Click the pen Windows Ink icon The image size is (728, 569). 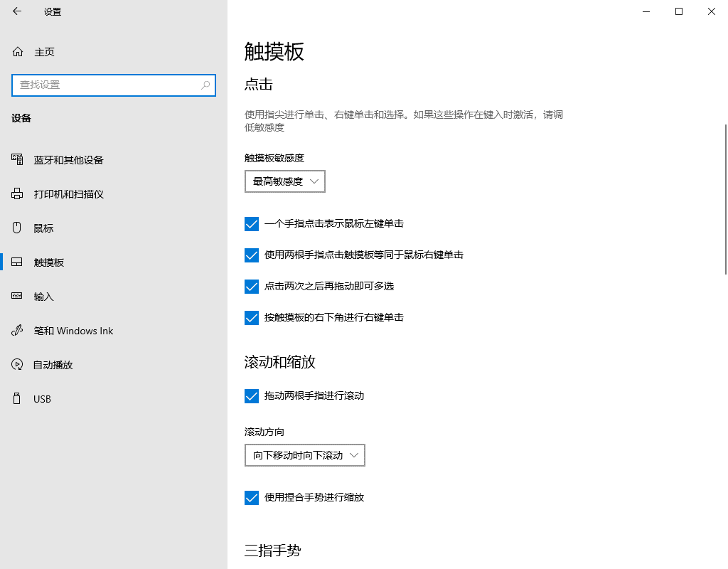click(17, 330)
